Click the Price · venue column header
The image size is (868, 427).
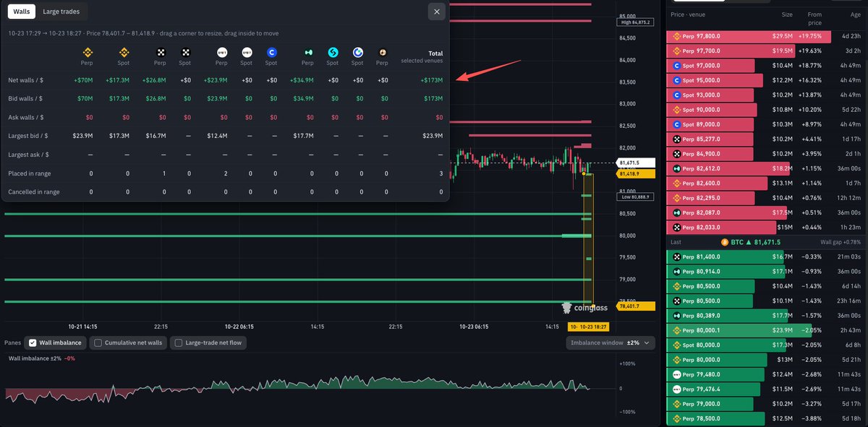point(689,14)
